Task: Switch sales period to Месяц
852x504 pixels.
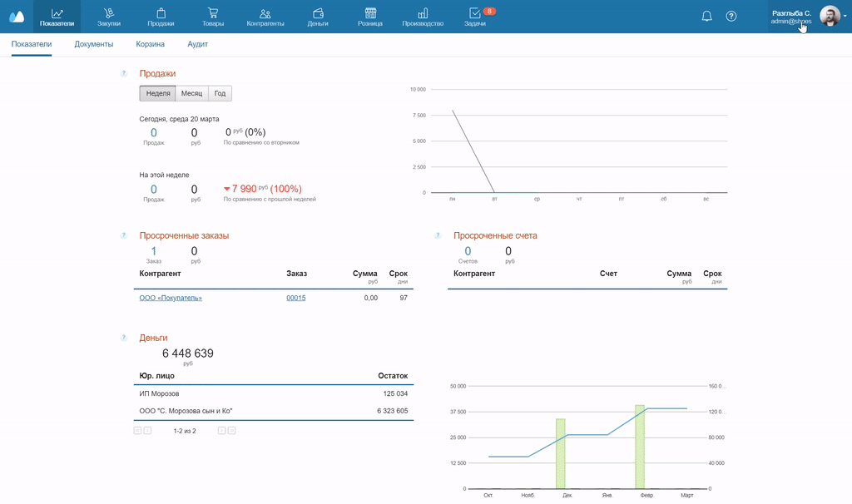Action: 191,93
